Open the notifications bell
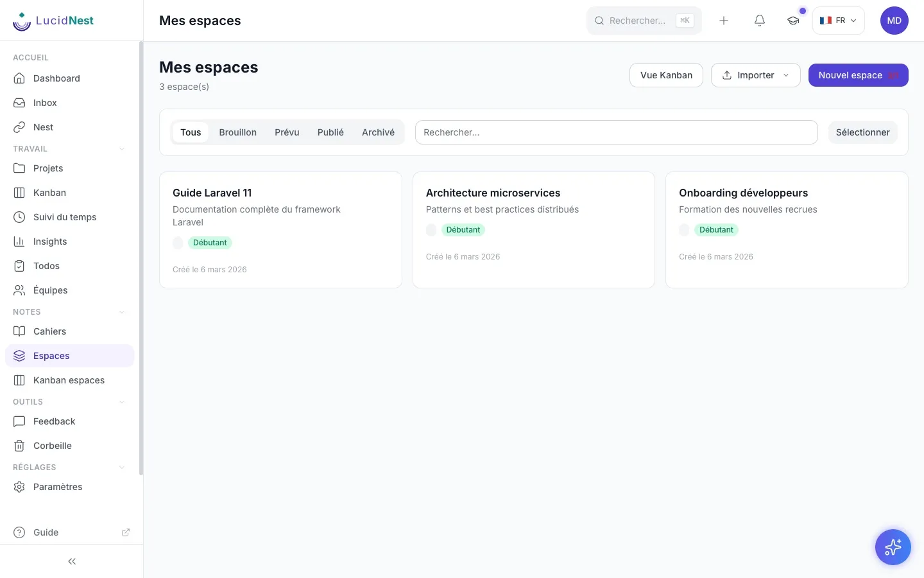924x578 pixels. [760, 21]
